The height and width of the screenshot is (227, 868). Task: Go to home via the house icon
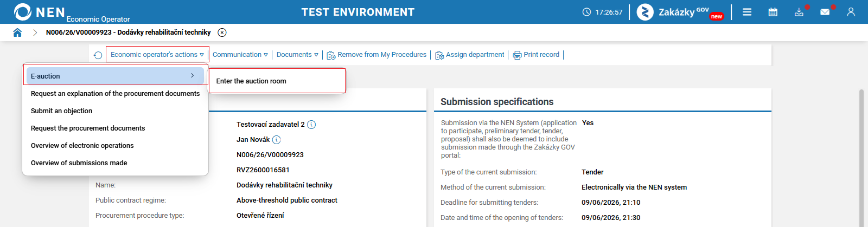click(x=17, y=33)
